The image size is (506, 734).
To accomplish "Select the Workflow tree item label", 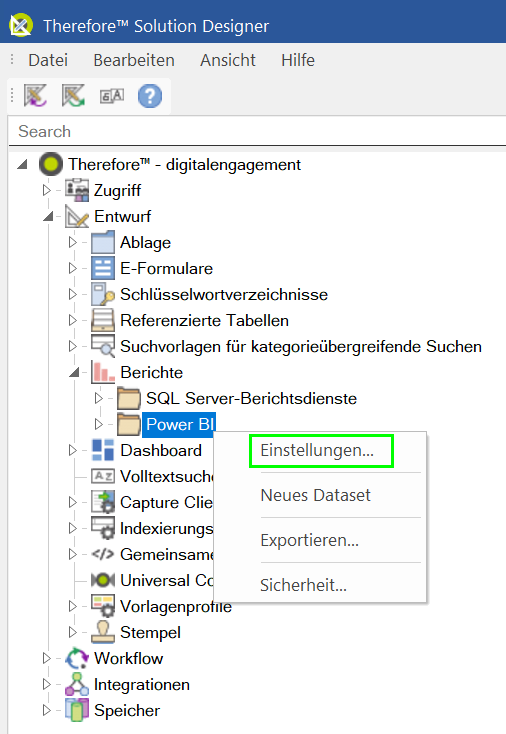I will [x=129, y=658].
